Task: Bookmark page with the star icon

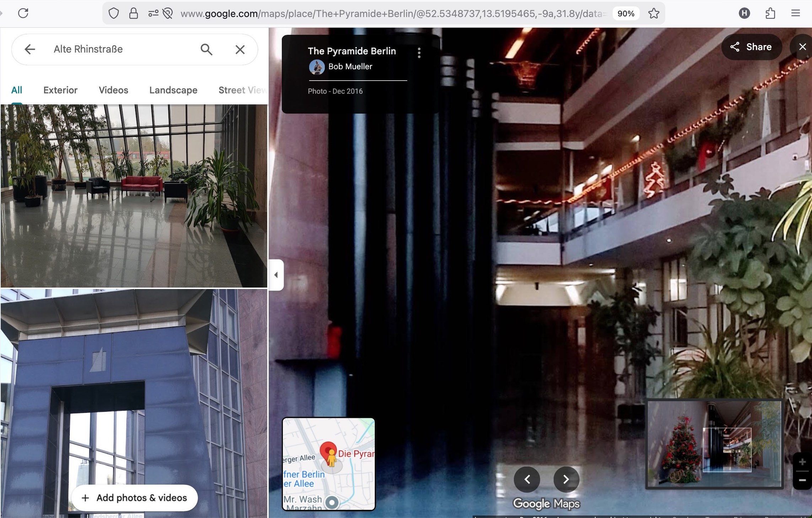Action: tap(654, 13)
